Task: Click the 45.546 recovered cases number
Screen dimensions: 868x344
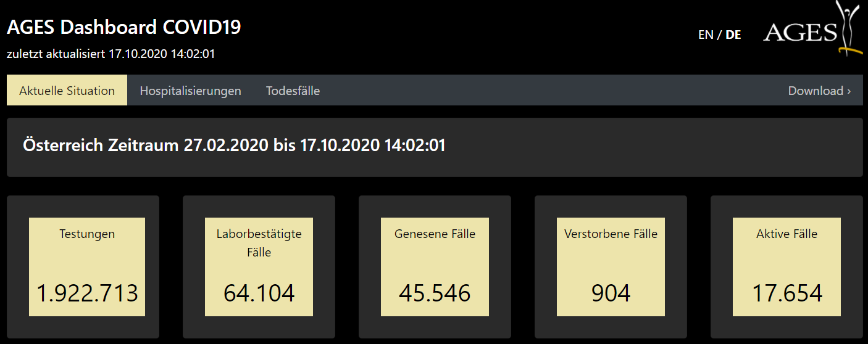Action: (x=435, y=293)
